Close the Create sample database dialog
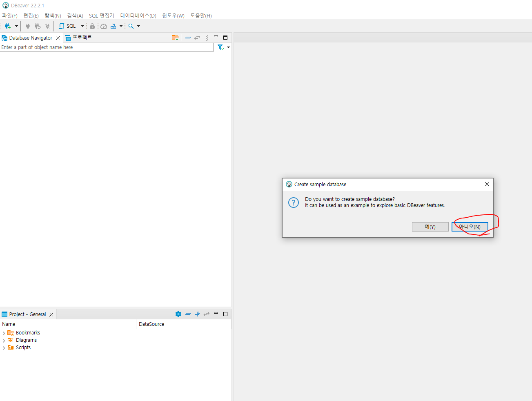Image resolution: width=532 pixels, height=401 pixels. (x=487, y=184)
